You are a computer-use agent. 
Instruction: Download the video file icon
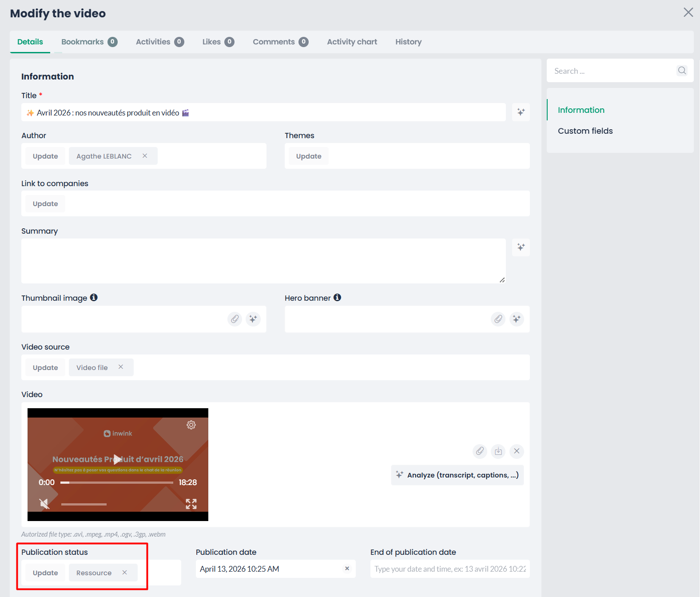tap(498, 451)
